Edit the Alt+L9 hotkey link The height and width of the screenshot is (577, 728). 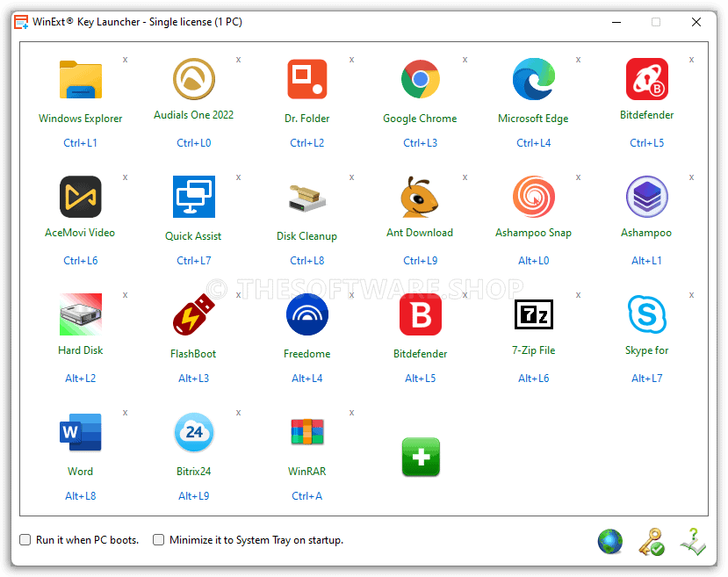click(x=193, y=496)
